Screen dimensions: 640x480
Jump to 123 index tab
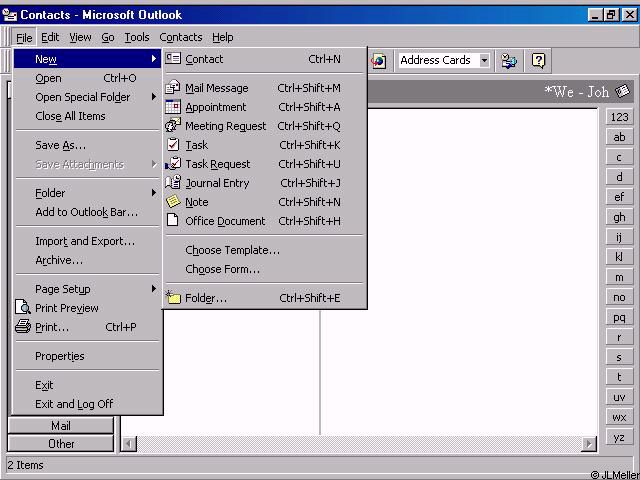tap(619, 117)
